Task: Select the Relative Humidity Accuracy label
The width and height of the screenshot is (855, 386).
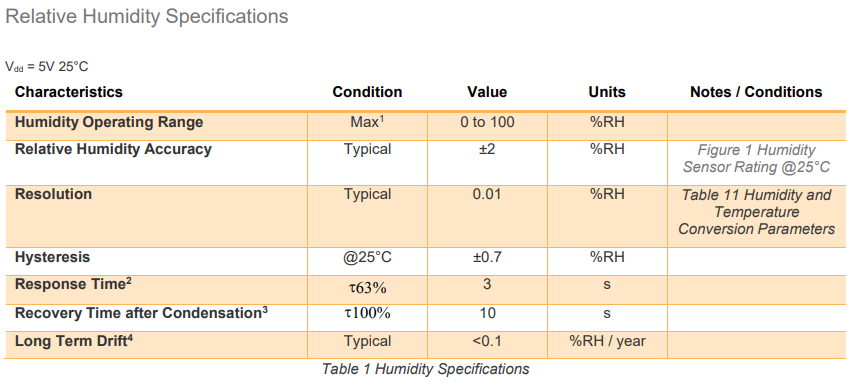Action: click(113, 149)
